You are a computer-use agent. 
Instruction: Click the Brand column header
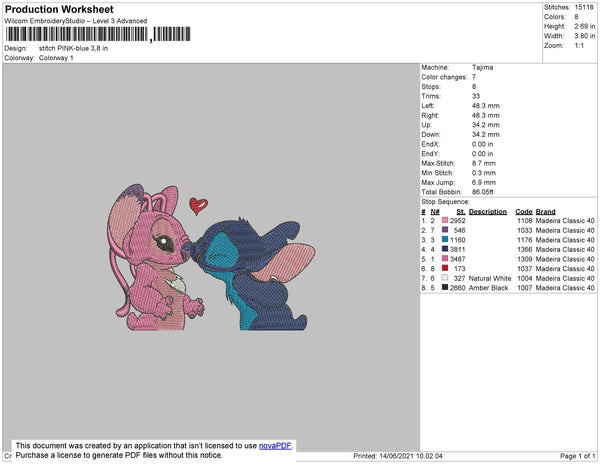point(545,212)
